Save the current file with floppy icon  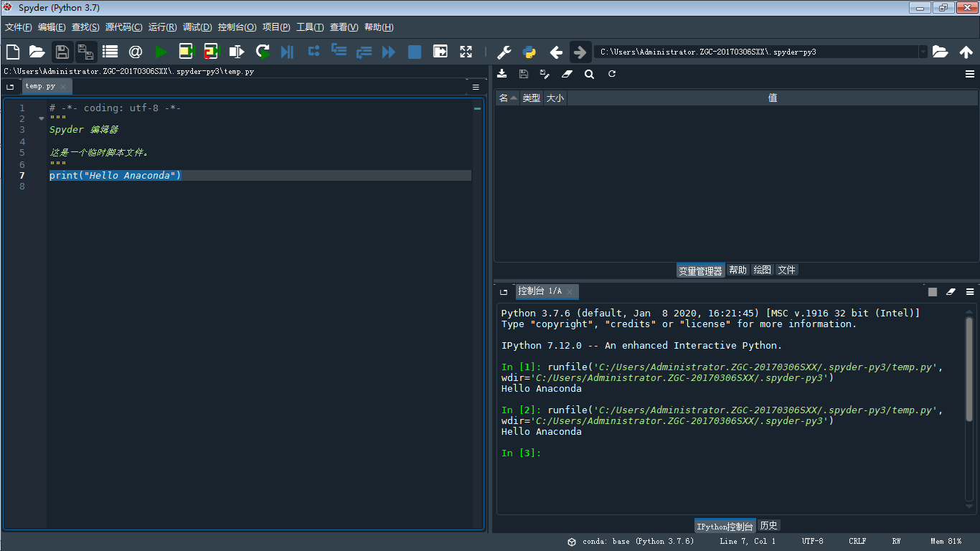62,52
